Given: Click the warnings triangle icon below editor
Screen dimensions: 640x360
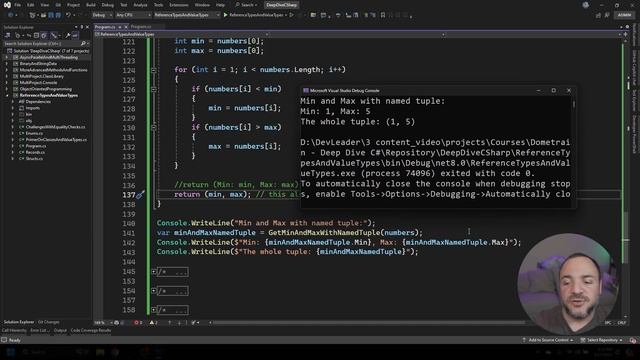Looking at the screenshot, I should tap(152, 322).
